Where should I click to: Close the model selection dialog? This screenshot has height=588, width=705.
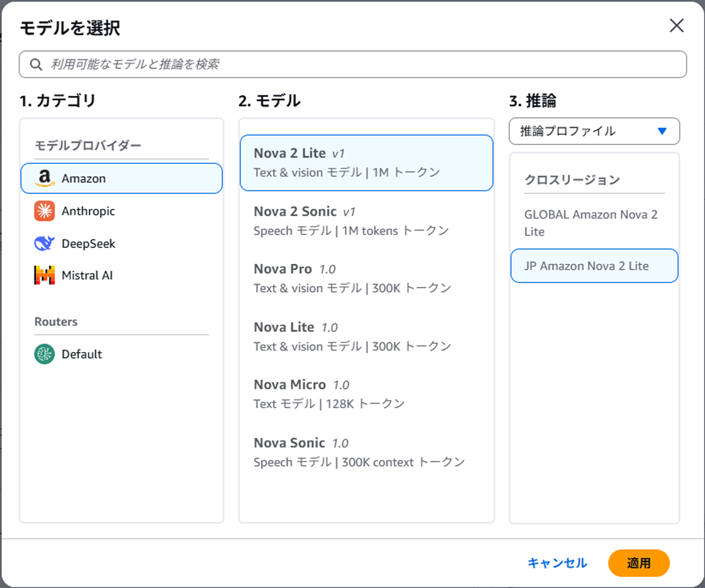(676, 26)
